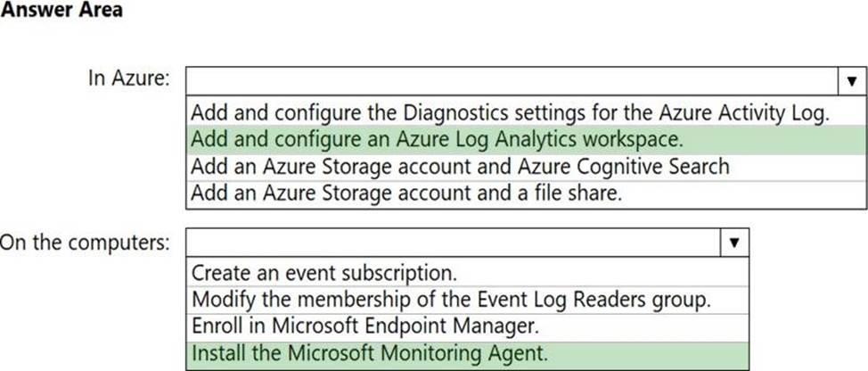Choose Install the Microsoft Monitoring Agent
The width and height of the screenshot is (868, 371).
click(468, 354)
